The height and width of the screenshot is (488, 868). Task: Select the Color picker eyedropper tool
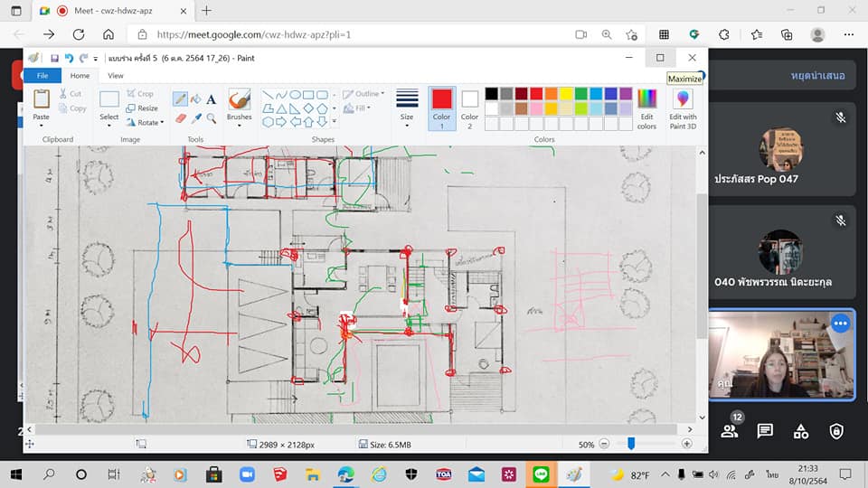[x=195, y=117]
